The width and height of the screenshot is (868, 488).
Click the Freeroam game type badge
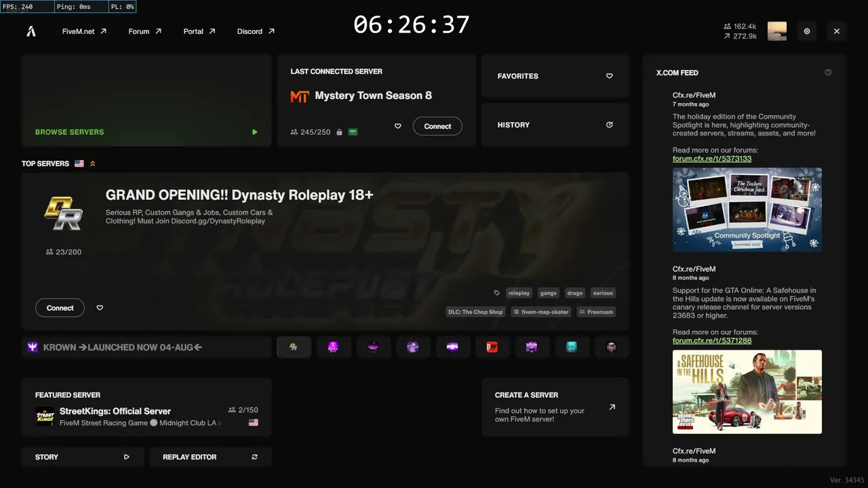596,312
